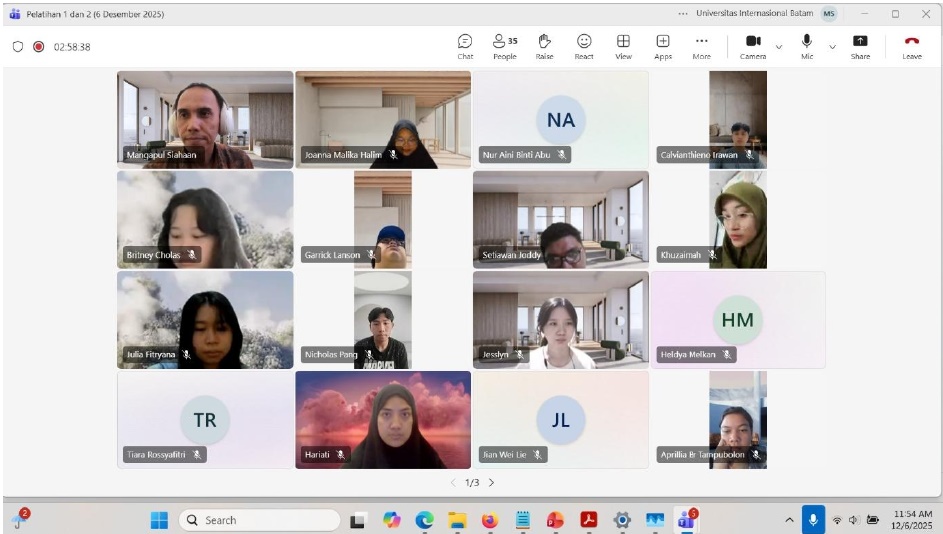Leave the meeting
Screen dimensions: 943x534
click(x=911, y=46)
